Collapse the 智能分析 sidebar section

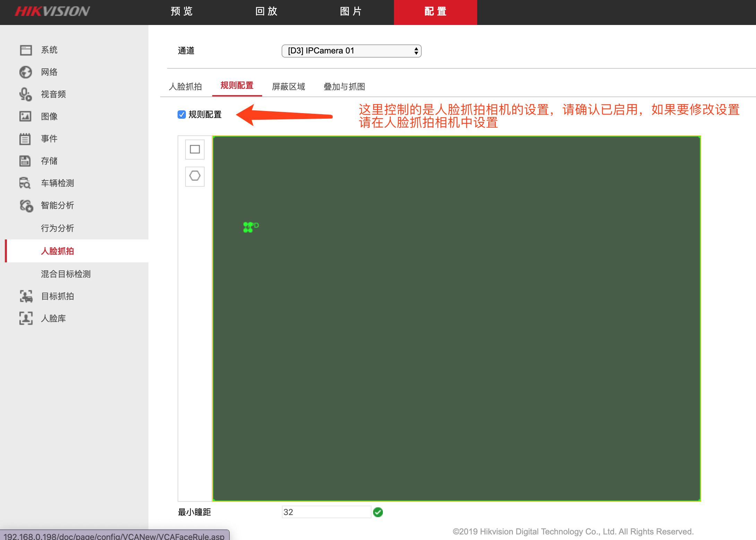pos(57,205)
